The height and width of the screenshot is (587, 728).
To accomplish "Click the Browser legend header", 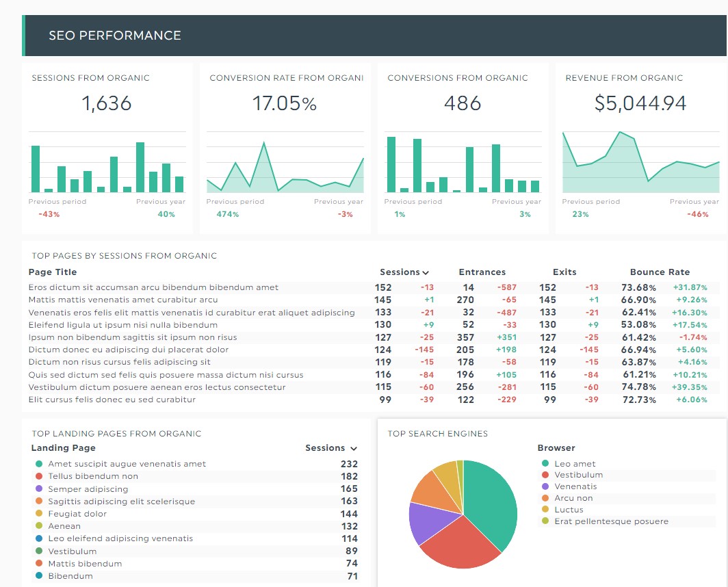I will coord(556,447).
